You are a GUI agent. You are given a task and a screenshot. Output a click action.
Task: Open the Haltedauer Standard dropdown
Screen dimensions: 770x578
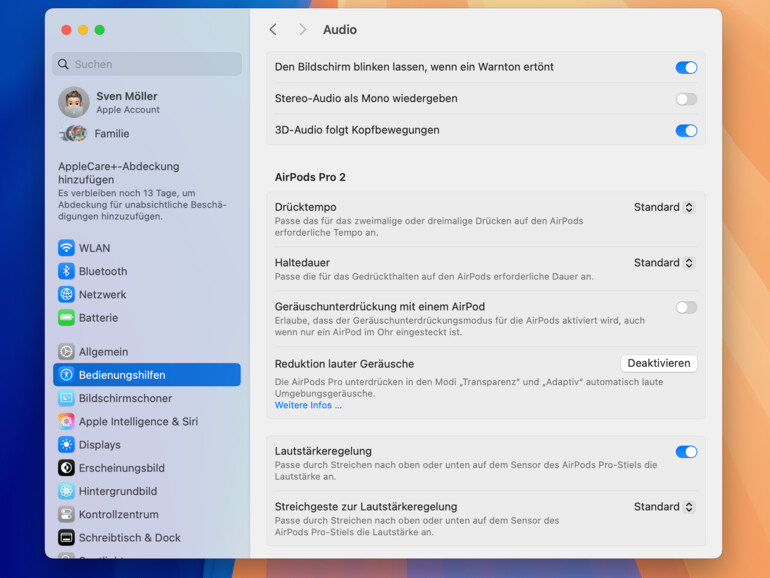(663, 263)
